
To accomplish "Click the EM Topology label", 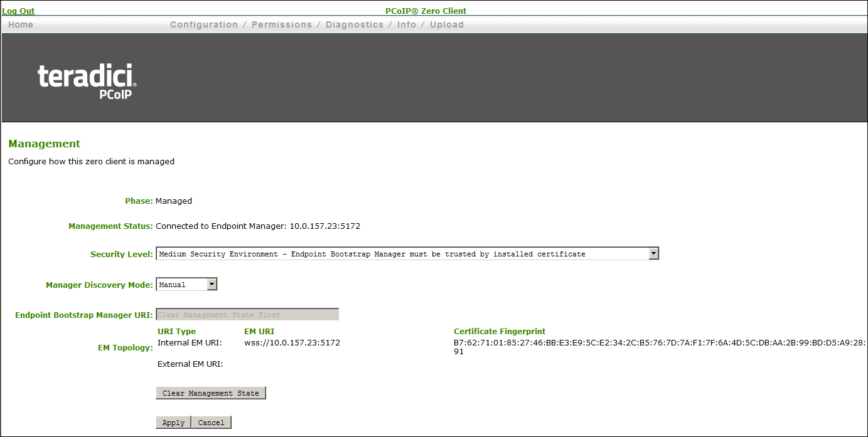I will coord(125,347).
